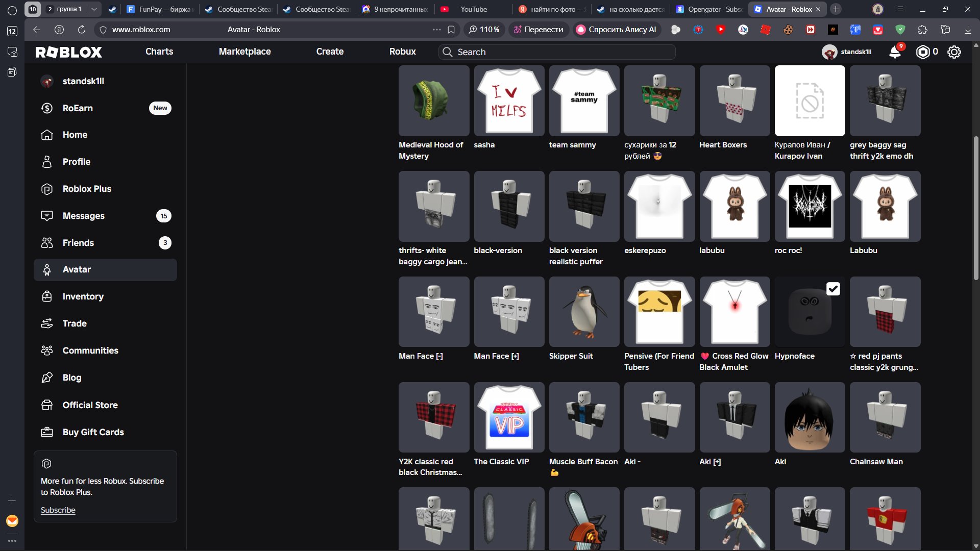
Task: Open Marketplace in top navigation
Action: click(x=245, y=52)
